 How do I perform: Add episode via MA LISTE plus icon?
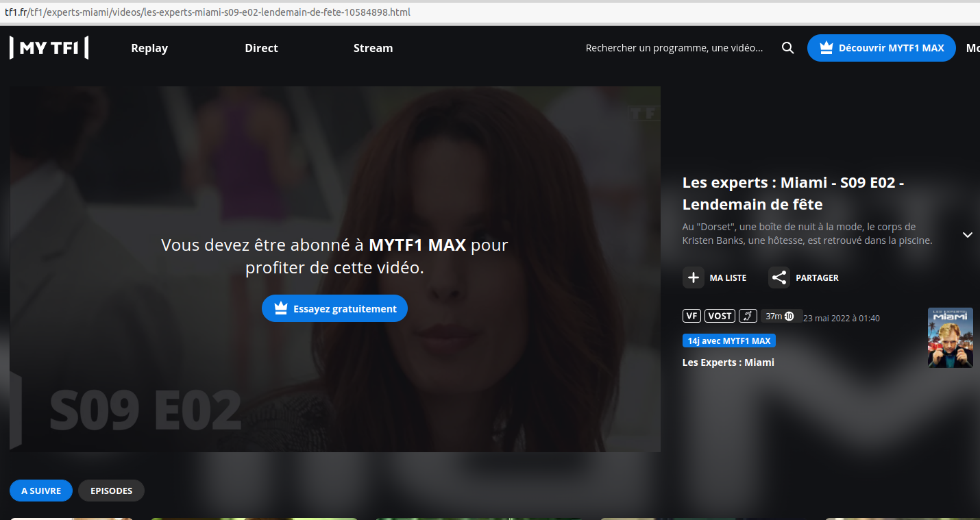(x=694, y=277)
